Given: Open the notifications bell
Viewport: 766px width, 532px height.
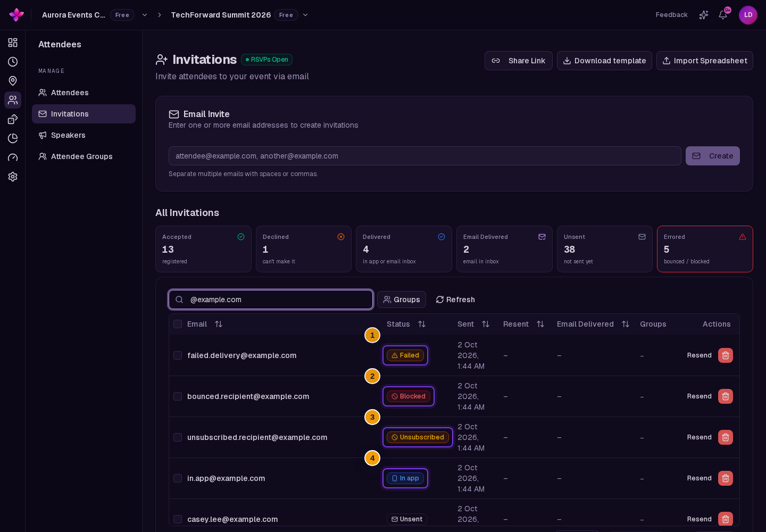Looking at the screenshot, I should 723,15.
